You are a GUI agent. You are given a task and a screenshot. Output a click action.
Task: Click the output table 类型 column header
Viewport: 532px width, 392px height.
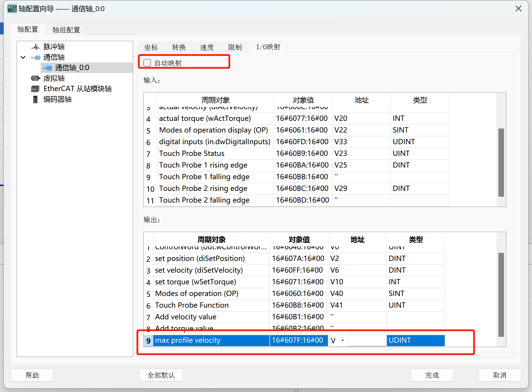click(x=416, y=240)
